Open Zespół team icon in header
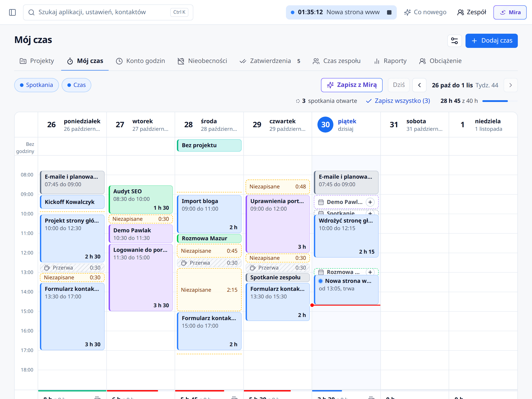The width and height of the screenshot is (532, 399). tap(460, 12)
